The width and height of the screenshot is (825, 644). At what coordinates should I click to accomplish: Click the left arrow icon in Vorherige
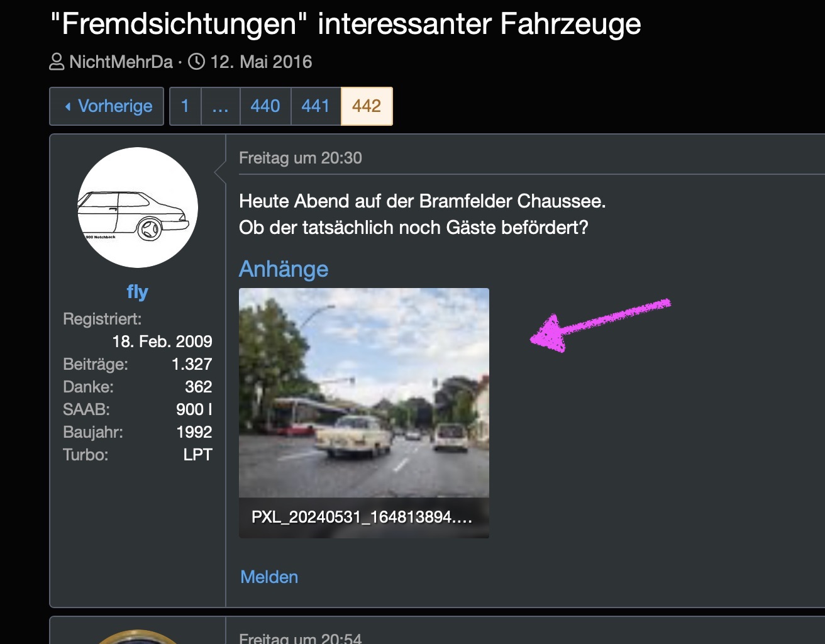point(68,106)
